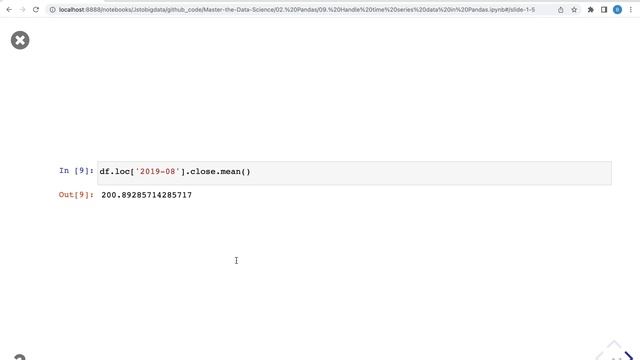Go back to the previous browser page
The height and width of the screenshot is (360, 640).
(x=9, y=9)
